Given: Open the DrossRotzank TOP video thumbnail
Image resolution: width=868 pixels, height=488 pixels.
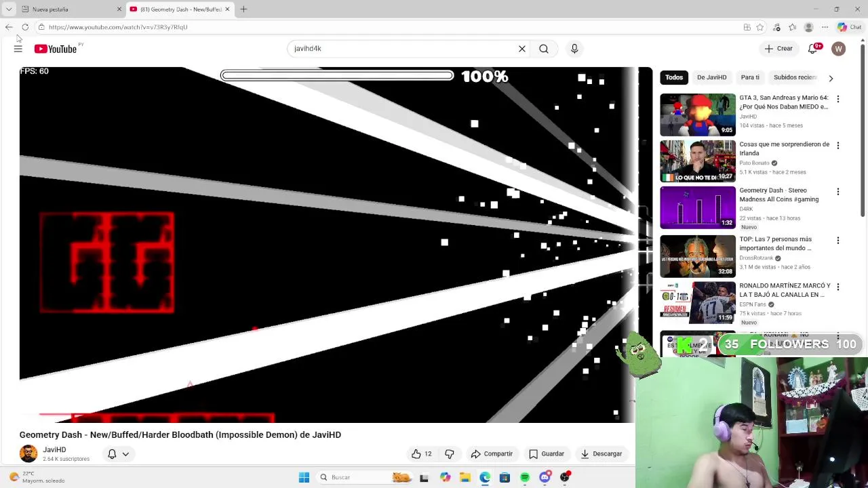Looking at the screenshot, I should [x=698, y=256].
